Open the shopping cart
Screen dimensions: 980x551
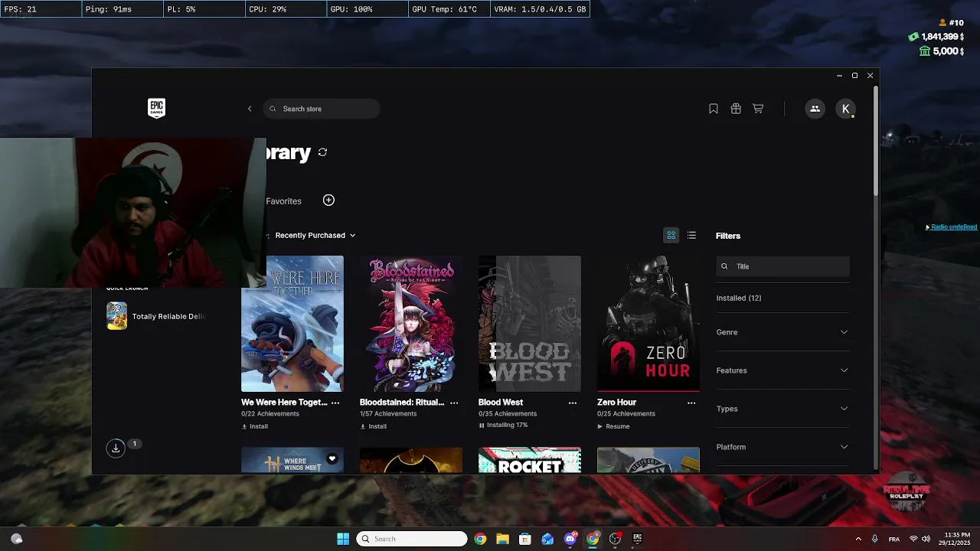click(758, 109)
